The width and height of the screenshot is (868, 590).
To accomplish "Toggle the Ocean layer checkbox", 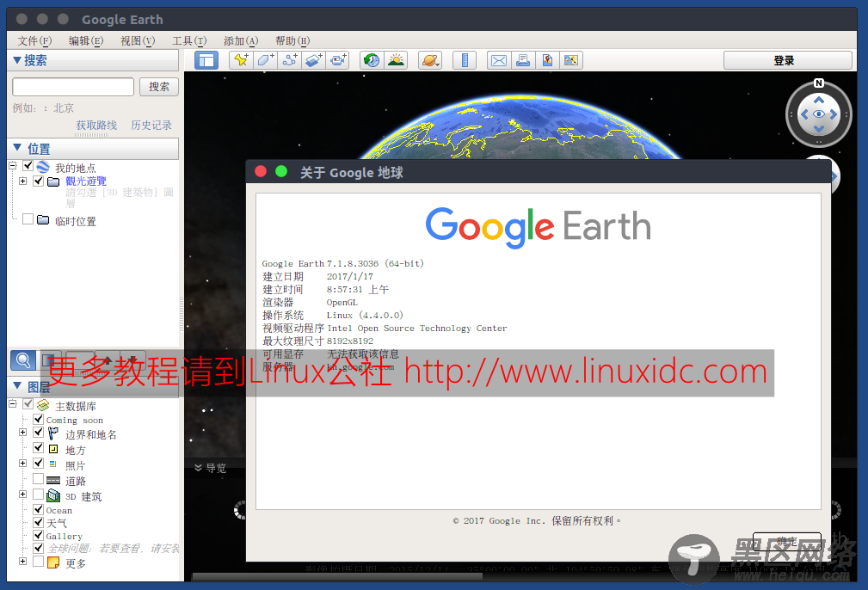I will [x=38, y=509].
